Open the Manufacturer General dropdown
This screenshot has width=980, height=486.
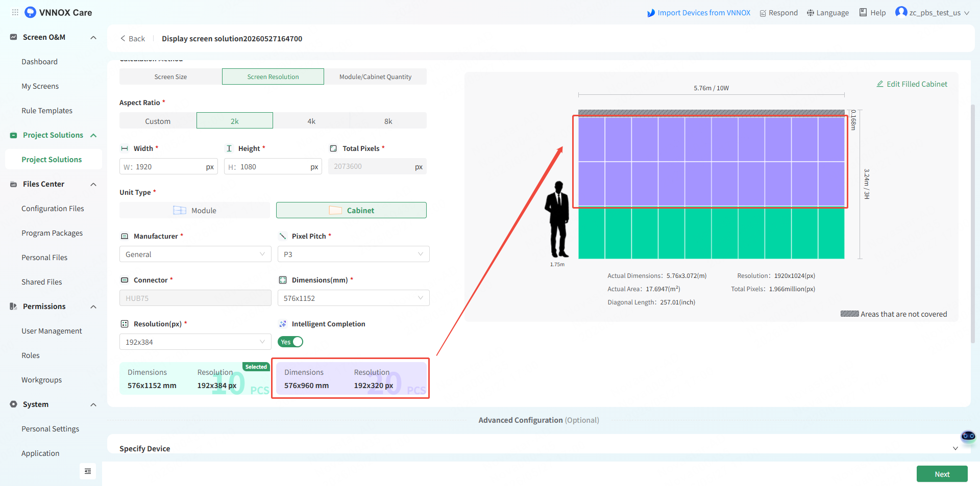tap(195, 254)
